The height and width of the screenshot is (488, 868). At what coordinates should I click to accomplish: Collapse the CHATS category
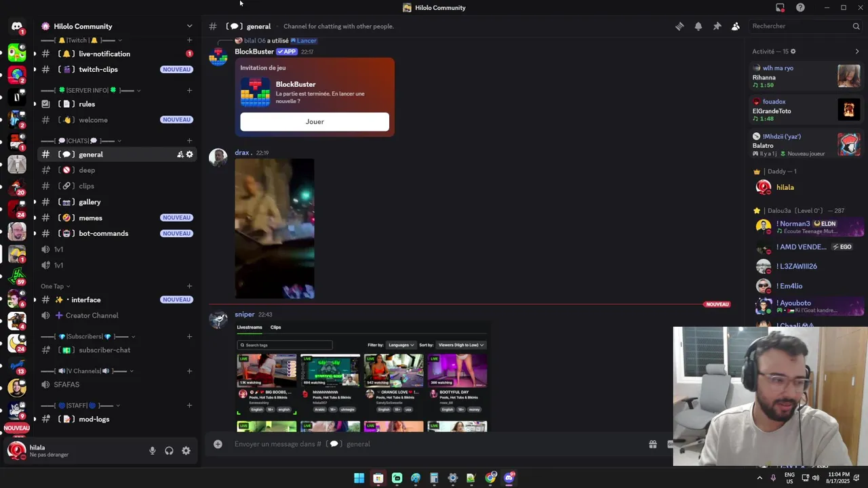pyautogui.click(x=81, y=141)
